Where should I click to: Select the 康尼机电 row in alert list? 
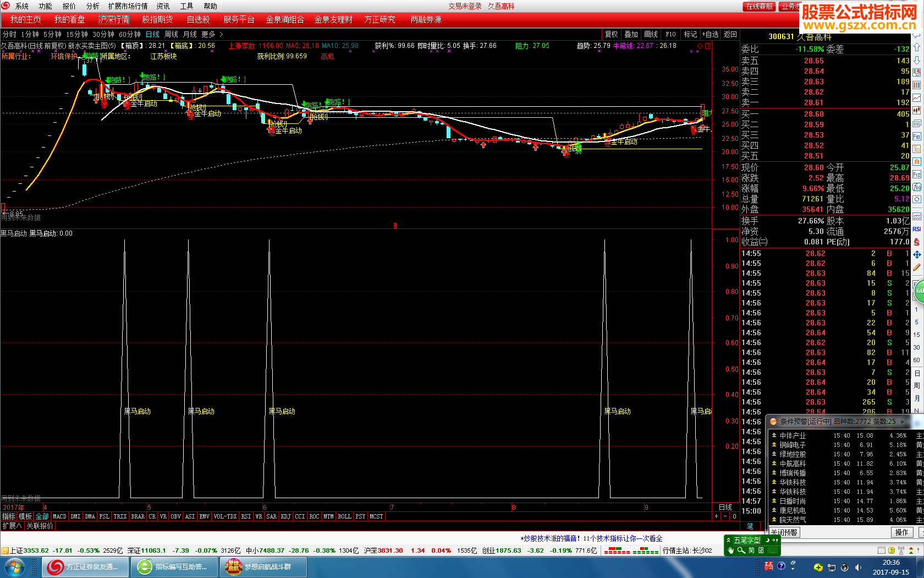[845, 510]
